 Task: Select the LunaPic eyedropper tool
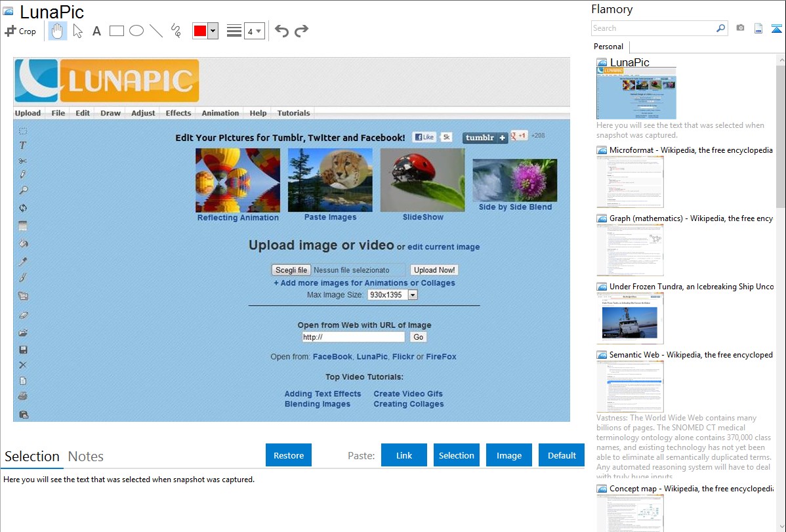(23, 261)
